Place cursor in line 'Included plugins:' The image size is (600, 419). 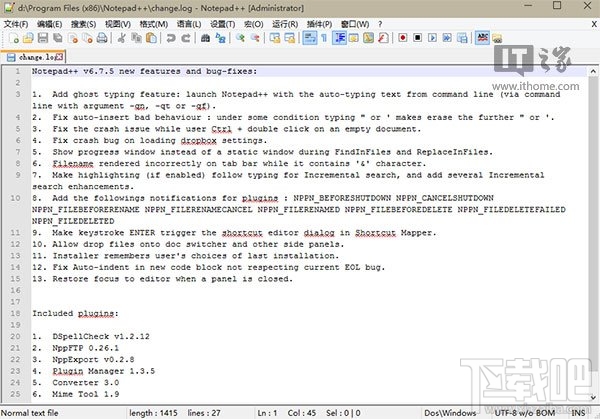(x=75, y=313)
